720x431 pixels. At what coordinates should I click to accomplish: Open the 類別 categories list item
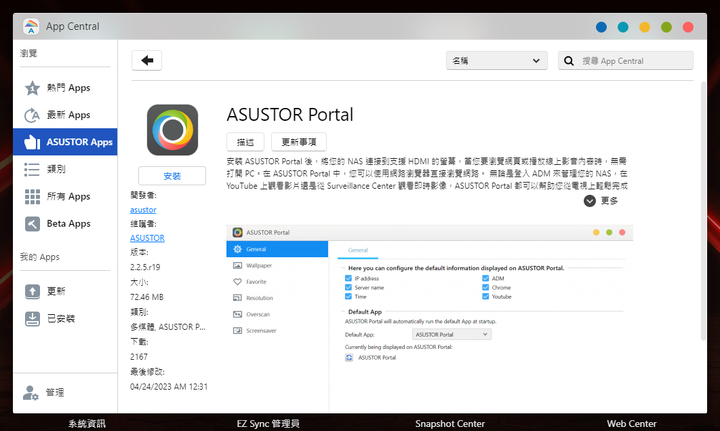tap(65, 169)
